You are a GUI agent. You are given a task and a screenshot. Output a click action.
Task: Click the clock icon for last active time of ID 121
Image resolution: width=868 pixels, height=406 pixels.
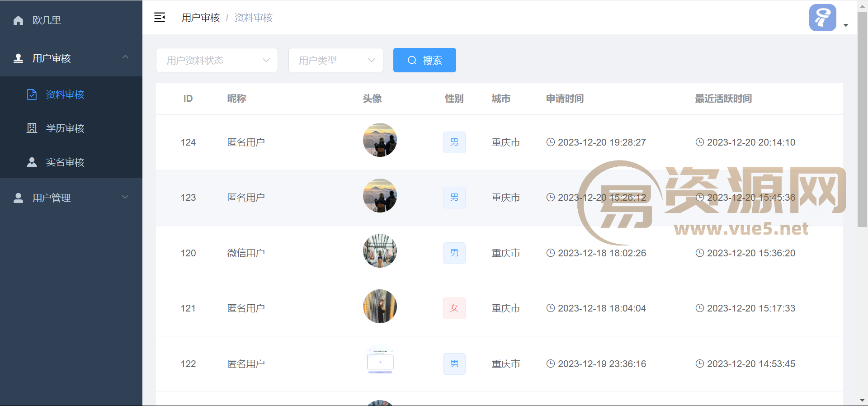[700, 308]
